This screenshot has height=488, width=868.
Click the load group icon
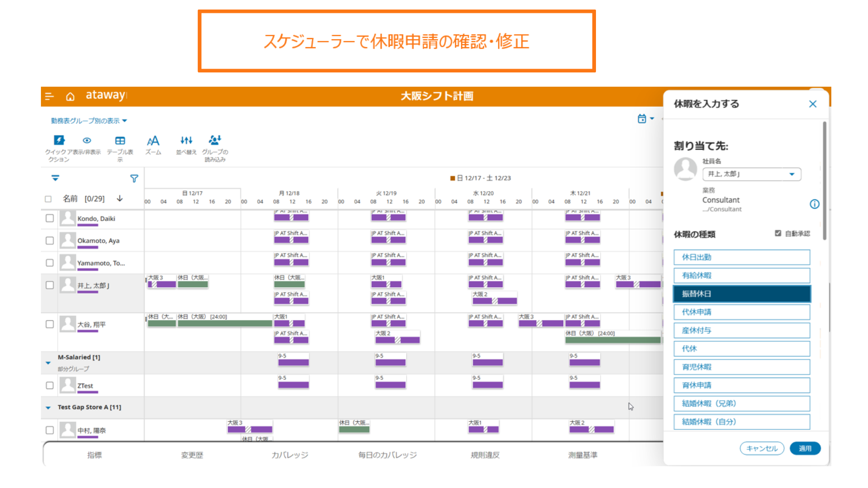[215, 140]
